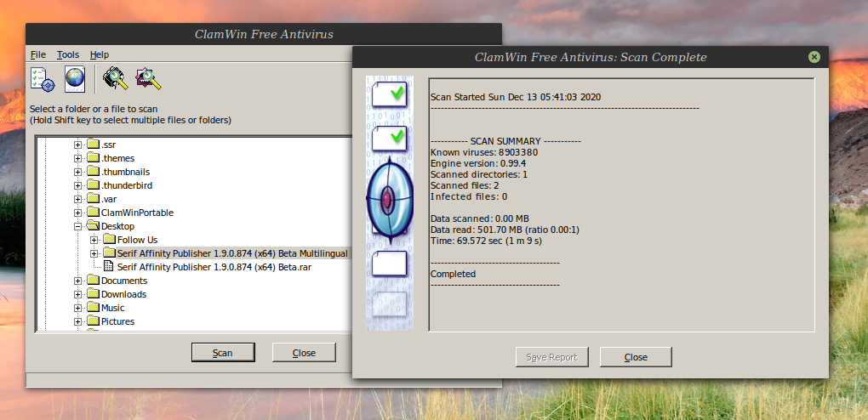
Task: Select the Music tree label
Action: coord(113,308)
